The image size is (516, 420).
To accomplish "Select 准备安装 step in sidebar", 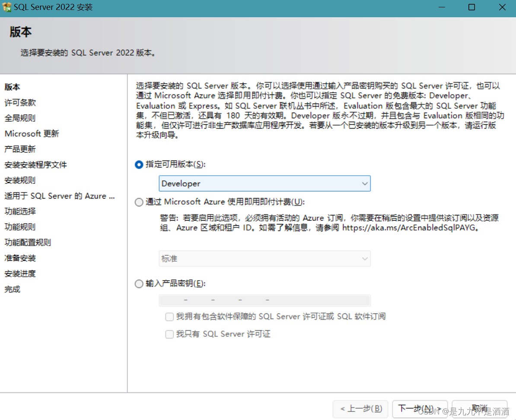I will pos(20,258).
